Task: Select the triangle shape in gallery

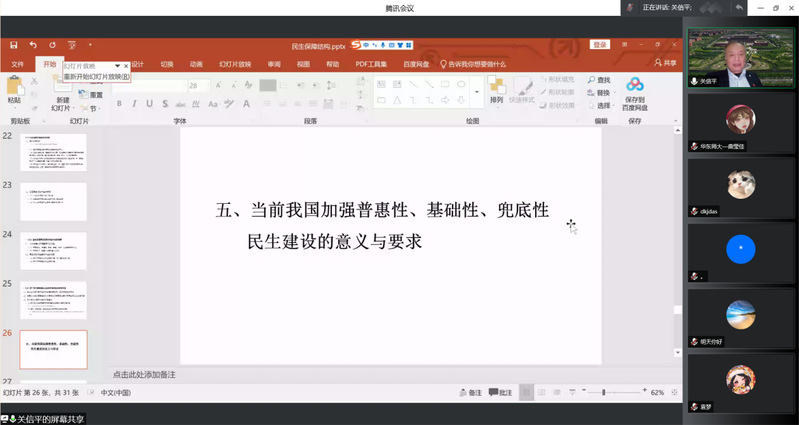Action: 397,100
